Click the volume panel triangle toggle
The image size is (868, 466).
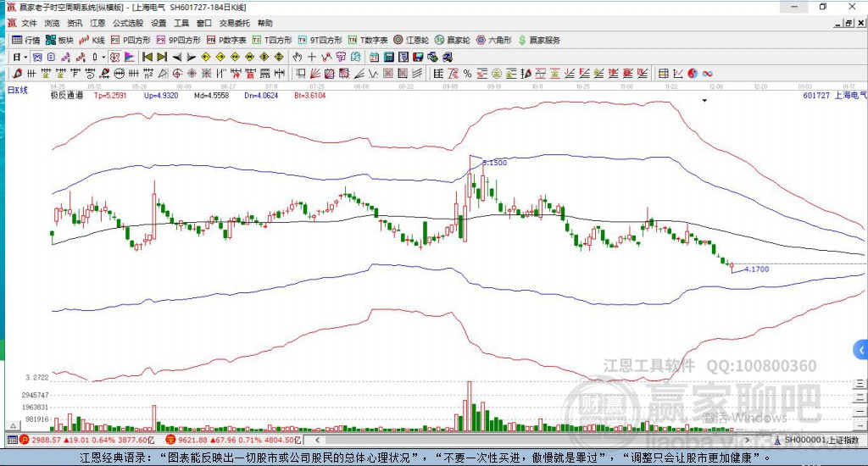click(13, 425)
